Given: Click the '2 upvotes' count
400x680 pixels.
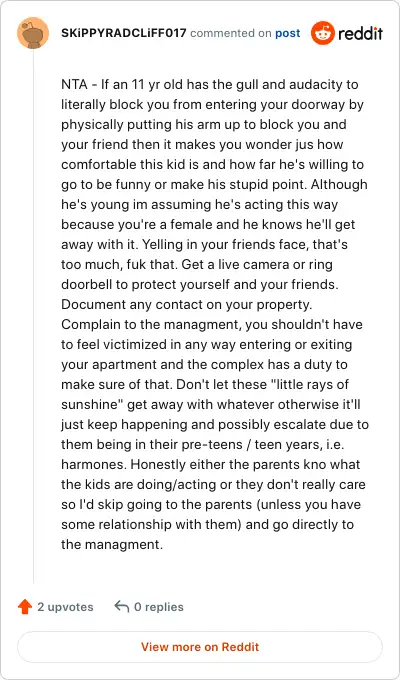Looking at the screenshot, I should (x=65, y=607).
